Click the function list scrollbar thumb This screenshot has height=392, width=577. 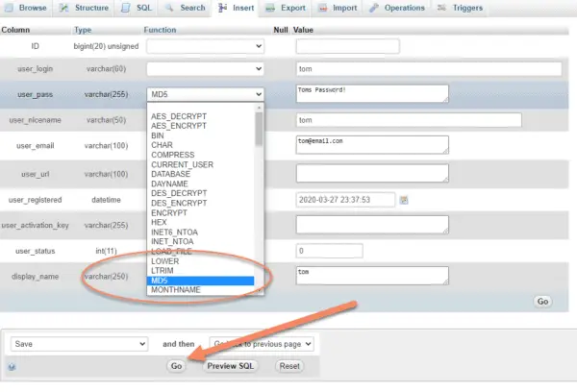[259, 129]
